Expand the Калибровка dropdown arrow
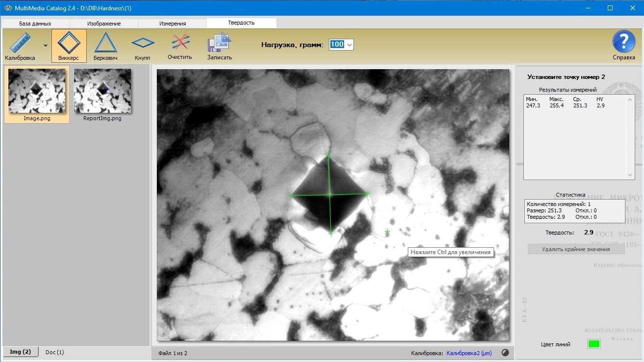The width and height of the screenshot is (644, 362). (46, 46)
